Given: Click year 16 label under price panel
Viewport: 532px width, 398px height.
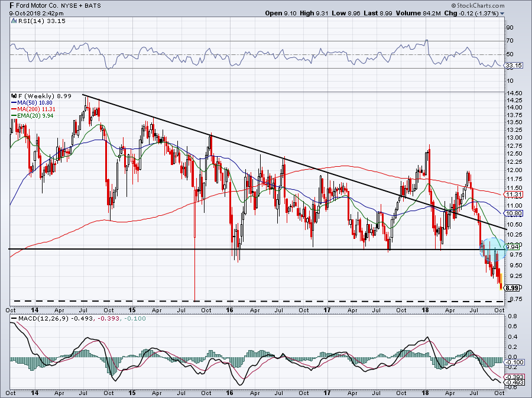Looking at the screenshot, I should pyautogui.click(x=230, y=310).
